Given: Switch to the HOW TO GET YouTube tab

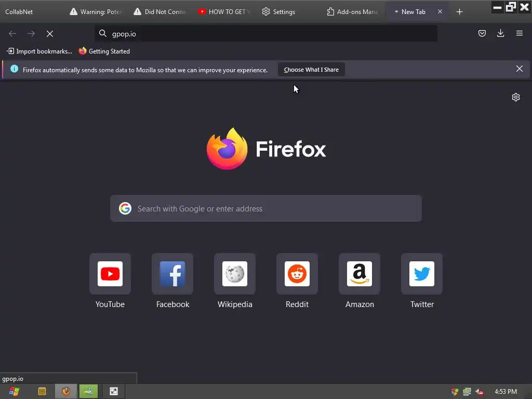Looking at the screenshot, I should click(224, 12).
